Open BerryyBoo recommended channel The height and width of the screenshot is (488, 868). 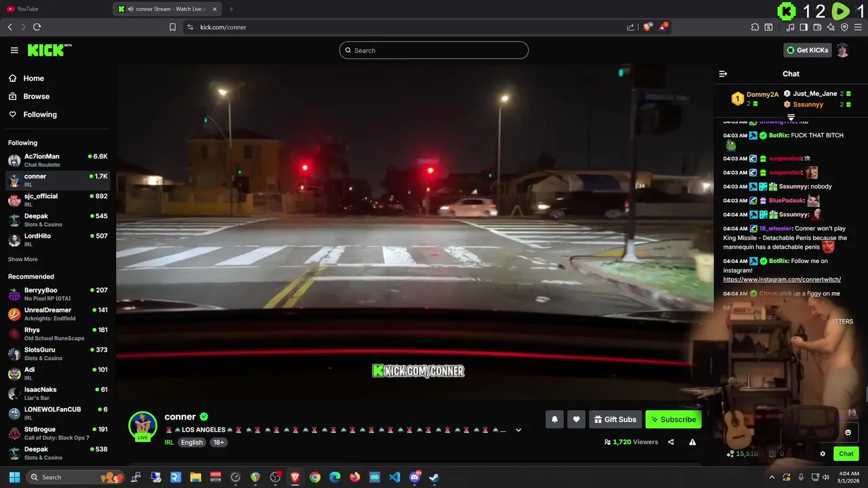tap(58, 294)
